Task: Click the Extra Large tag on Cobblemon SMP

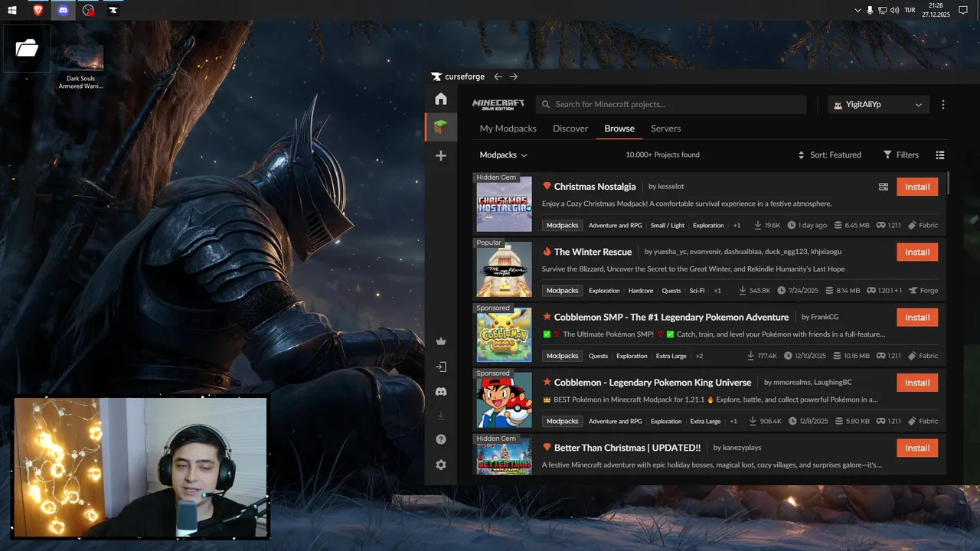Action: [x=671, y=356]
